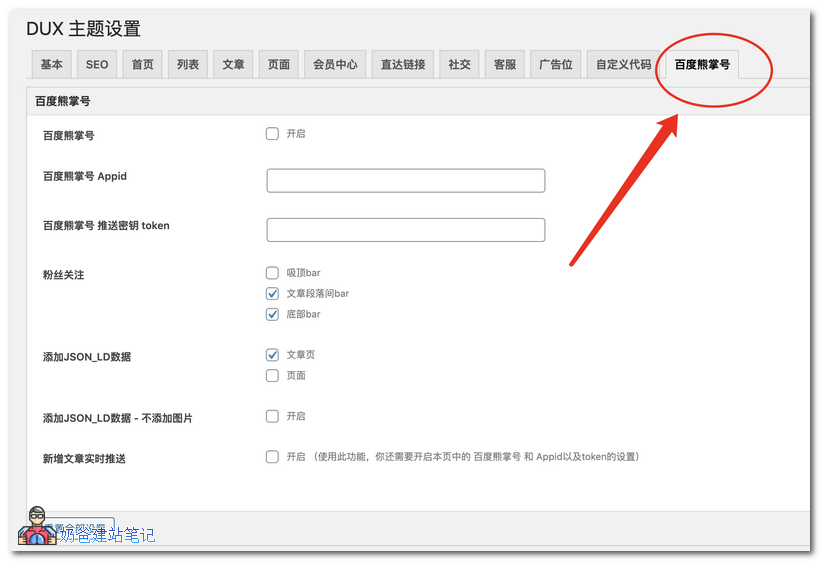Image resolution: width=821 pixels, height=562 pixels.
Task: Go to the 文章 tab
Action: coord(233,64)
